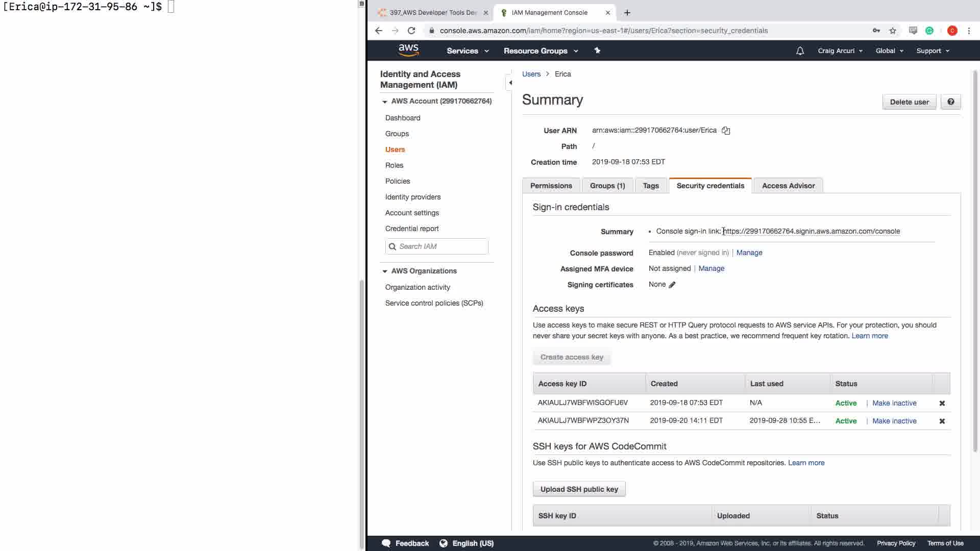The height and width of the screenshot is (551, 980).
Task: Bookmark this page with star icon
Action: pos(892,31)
